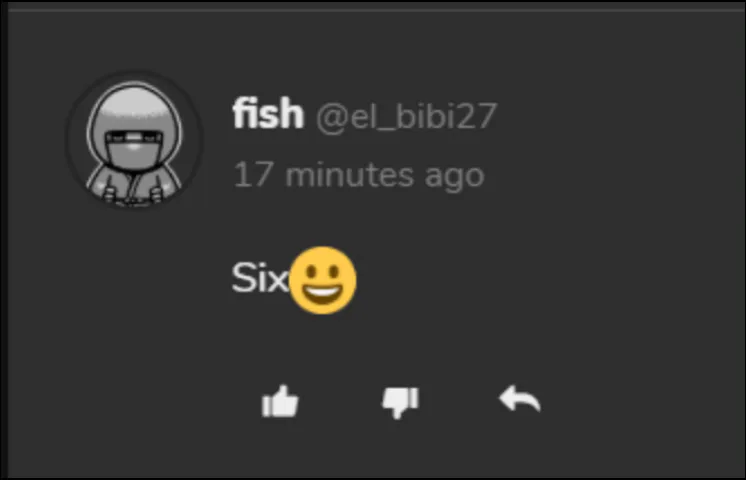Start a reply via the curved arrow
Screen dimensions: 746x480
click(520, 398)
